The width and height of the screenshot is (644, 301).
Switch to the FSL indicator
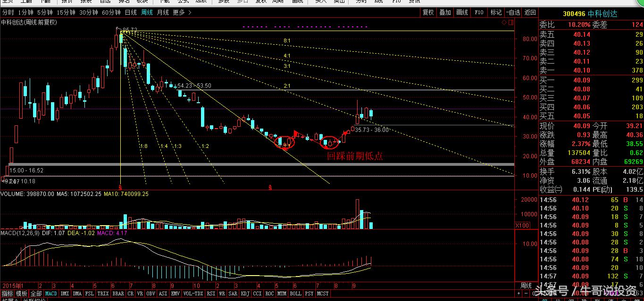point(90,293)
